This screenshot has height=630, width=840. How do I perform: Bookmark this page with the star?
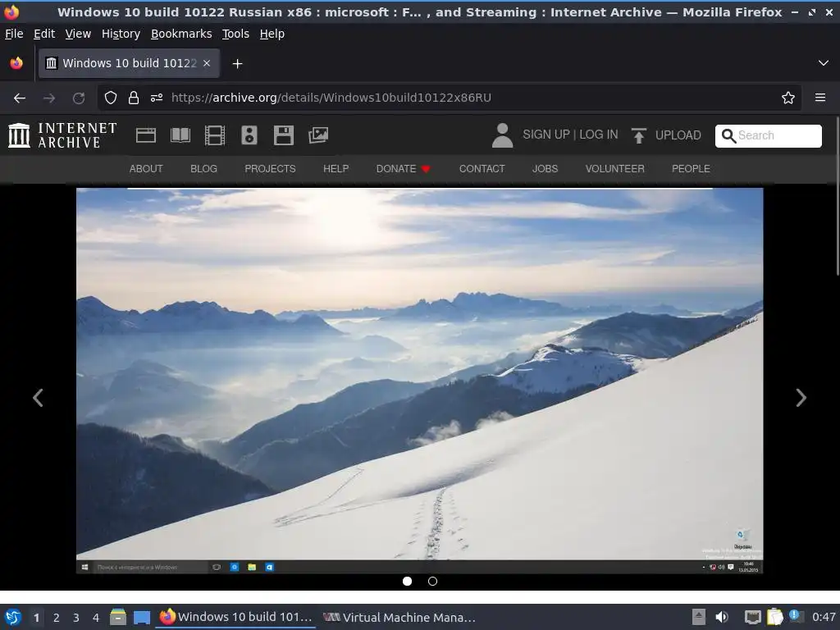[x=788, y=98]
